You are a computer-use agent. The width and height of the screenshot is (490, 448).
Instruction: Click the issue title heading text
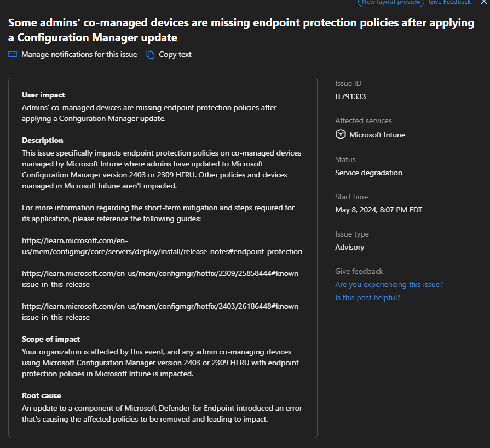coord(241,30)
